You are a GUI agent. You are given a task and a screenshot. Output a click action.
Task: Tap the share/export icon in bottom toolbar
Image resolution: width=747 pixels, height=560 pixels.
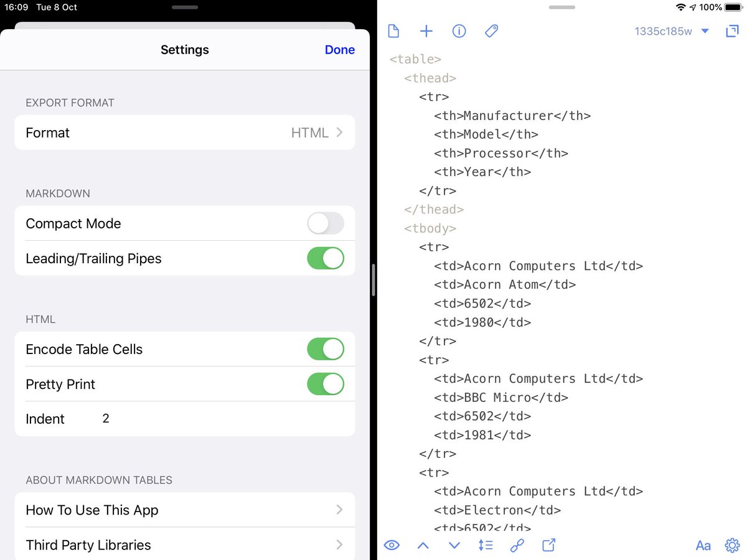(x=548, y=545)
